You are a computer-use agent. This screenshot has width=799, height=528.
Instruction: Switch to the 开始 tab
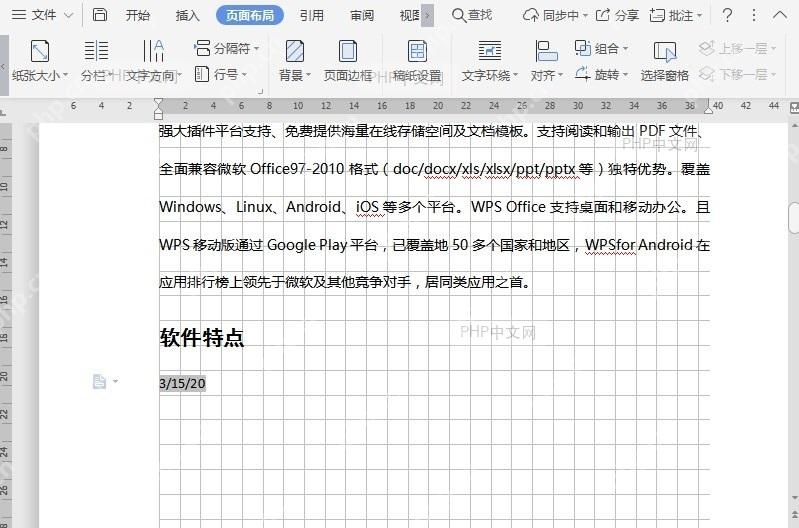(138, 16)
